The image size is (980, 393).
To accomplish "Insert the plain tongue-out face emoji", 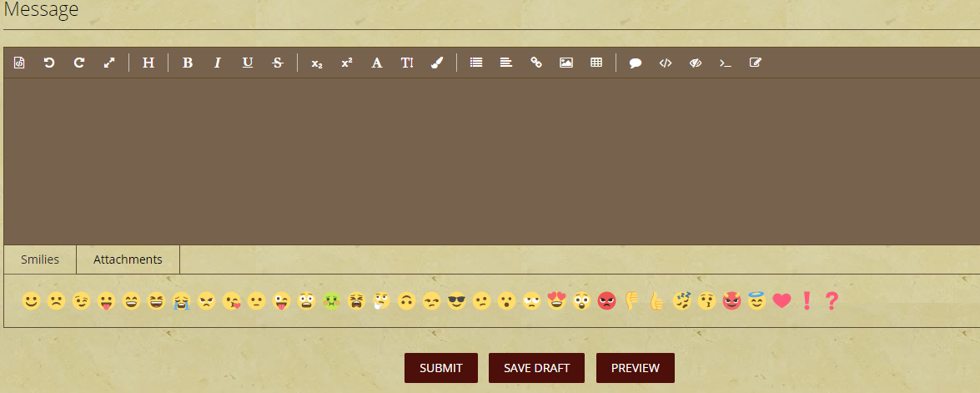I will pyautogui.click(x=106, y=301).
